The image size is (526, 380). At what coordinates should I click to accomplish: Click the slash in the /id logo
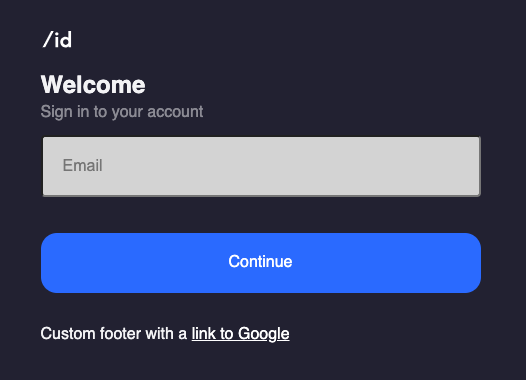pos(48,40)
